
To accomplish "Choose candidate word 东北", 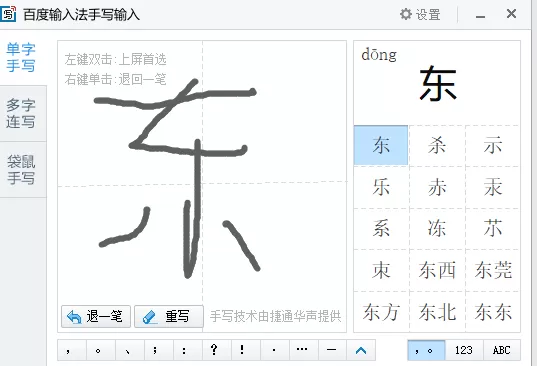I will (437, 312).
